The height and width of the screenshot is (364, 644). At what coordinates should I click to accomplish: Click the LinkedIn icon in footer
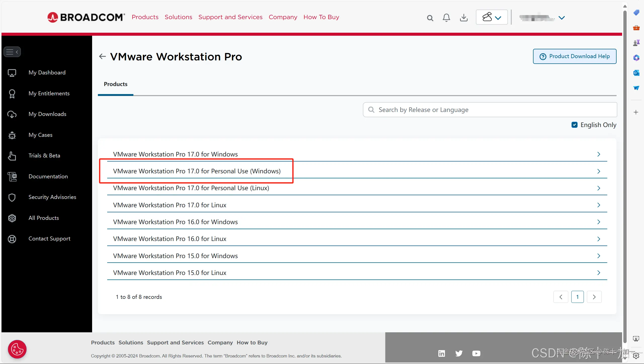(x=441, y=353)
